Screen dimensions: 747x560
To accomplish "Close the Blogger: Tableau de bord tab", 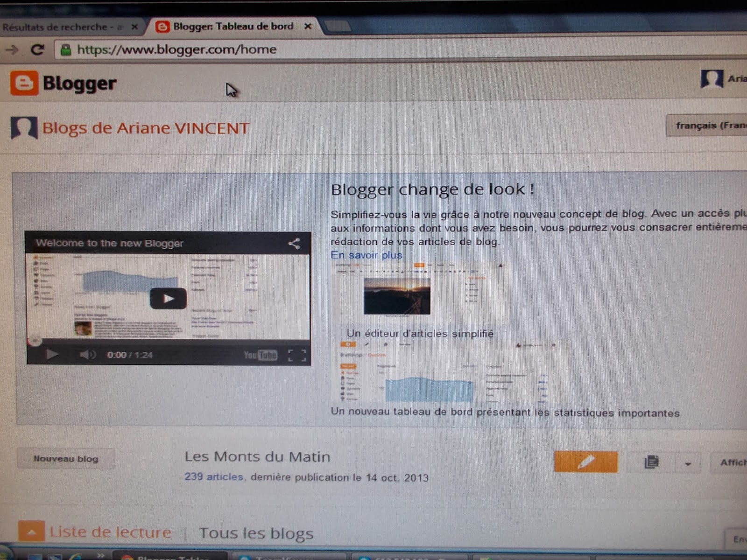I will pyautogui.click(x=308, y=27).
